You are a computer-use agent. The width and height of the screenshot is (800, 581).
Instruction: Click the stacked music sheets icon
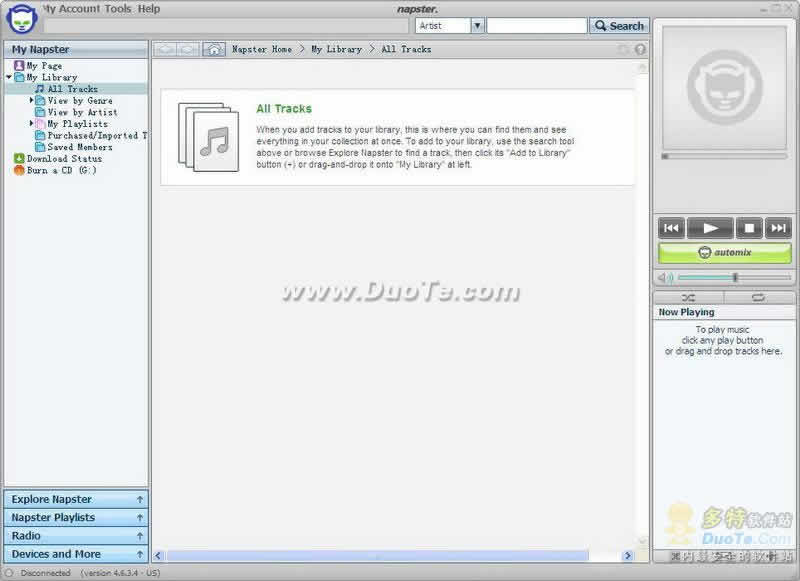click(209, 137)
